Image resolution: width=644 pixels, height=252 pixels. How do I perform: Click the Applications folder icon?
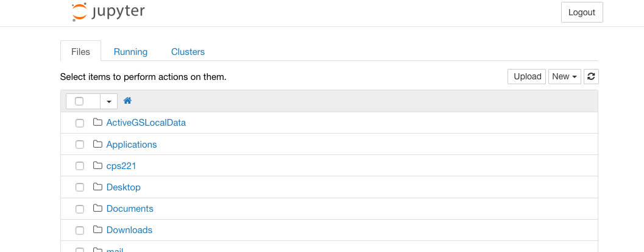tap(97, 145)
